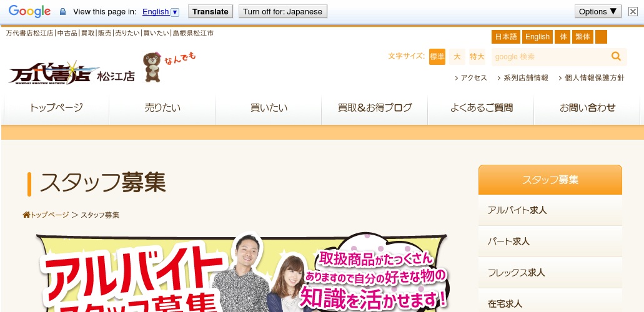Open the よくあるご質問 navigation tab
Viewport: 644px width, 312px height.
pos(480,108)
